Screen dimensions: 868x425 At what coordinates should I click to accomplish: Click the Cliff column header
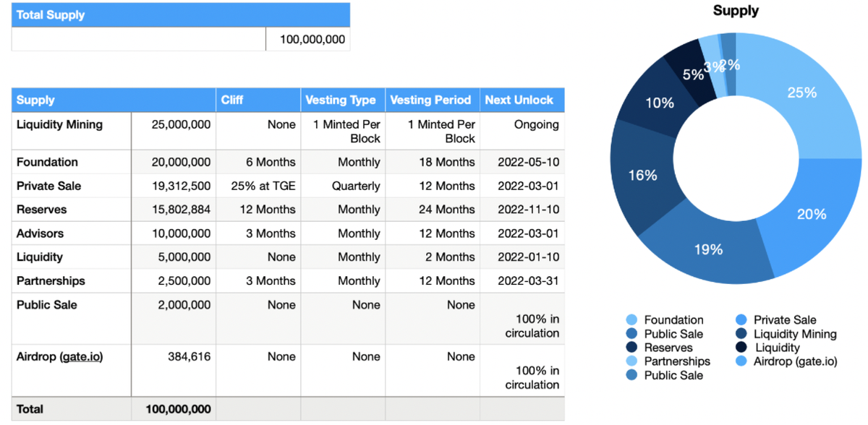[x=258, y=100]
